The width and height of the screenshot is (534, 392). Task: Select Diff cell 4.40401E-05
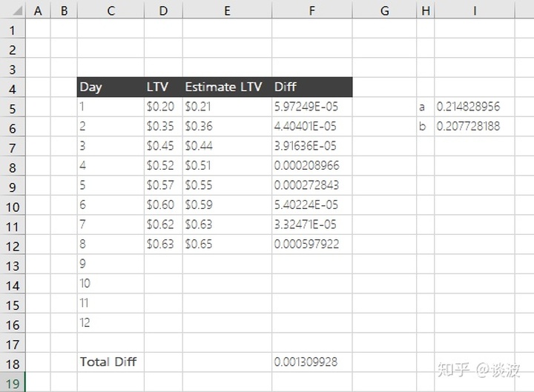coord(312,127)
